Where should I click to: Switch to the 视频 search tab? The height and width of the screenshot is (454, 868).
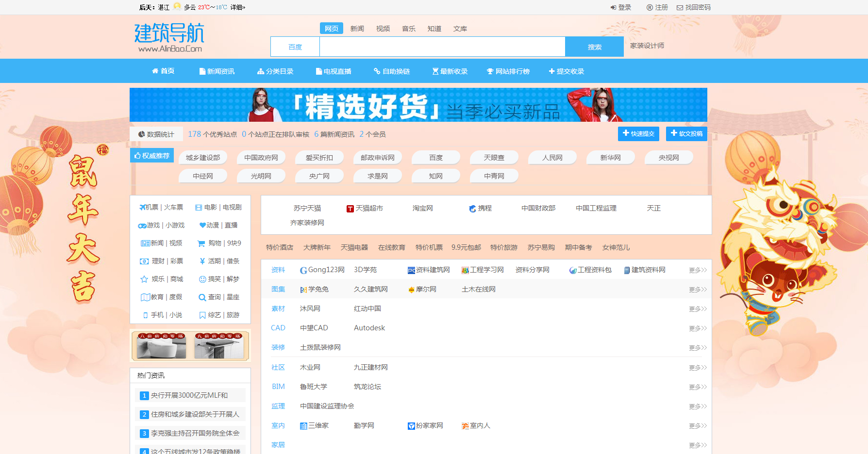tap(383, 29)
